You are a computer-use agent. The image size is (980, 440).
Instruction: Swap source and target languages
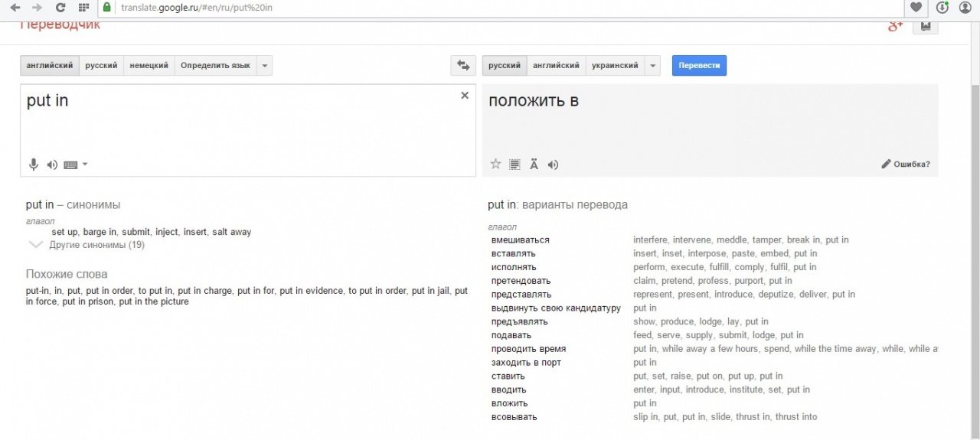(462, 66)
